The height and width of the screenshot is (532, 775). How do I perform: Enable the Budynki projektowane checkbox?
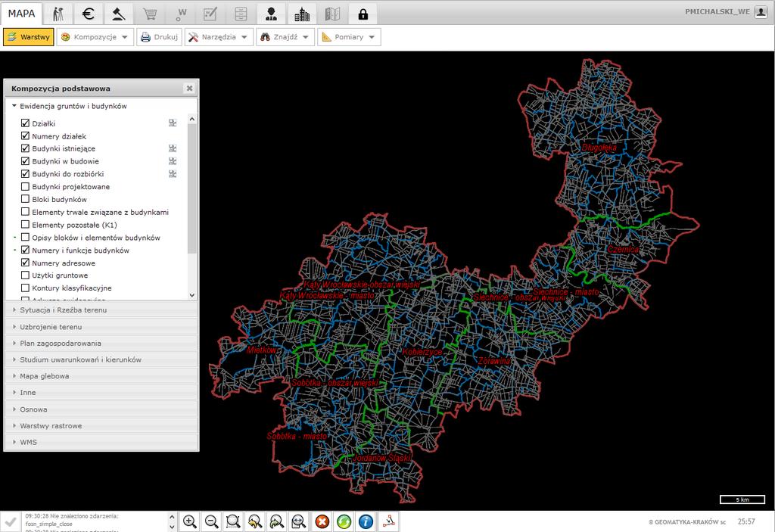[25, 186]
